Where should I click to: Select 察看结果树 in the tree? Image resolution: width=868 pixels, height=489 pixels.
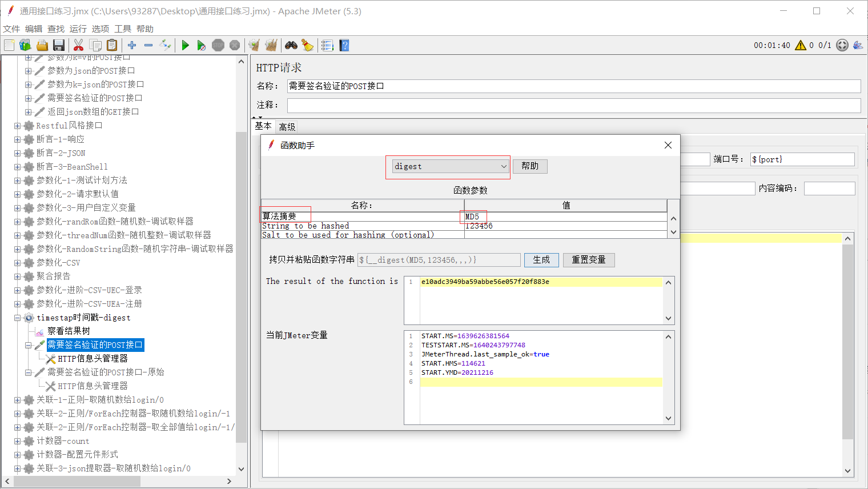69,331
